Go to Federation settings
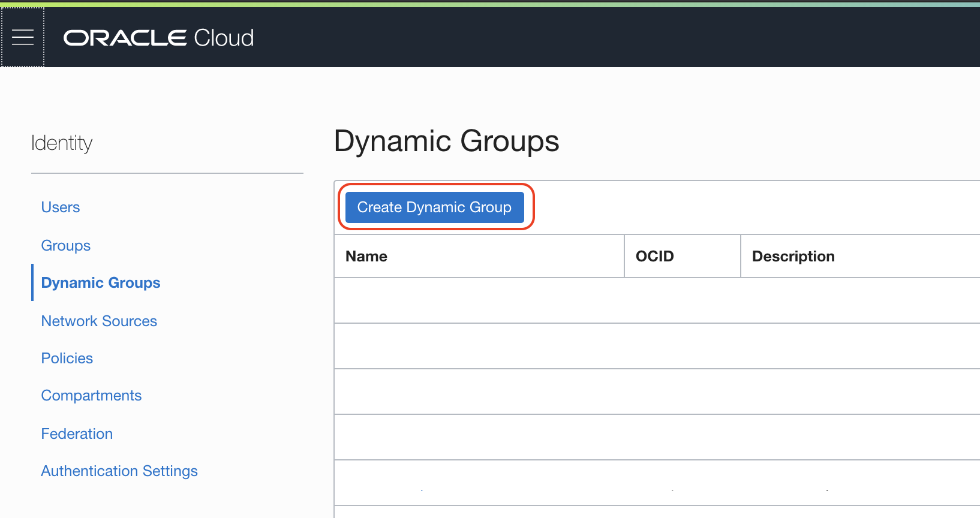Screen dimensions: 980x518 click(77, 434)
